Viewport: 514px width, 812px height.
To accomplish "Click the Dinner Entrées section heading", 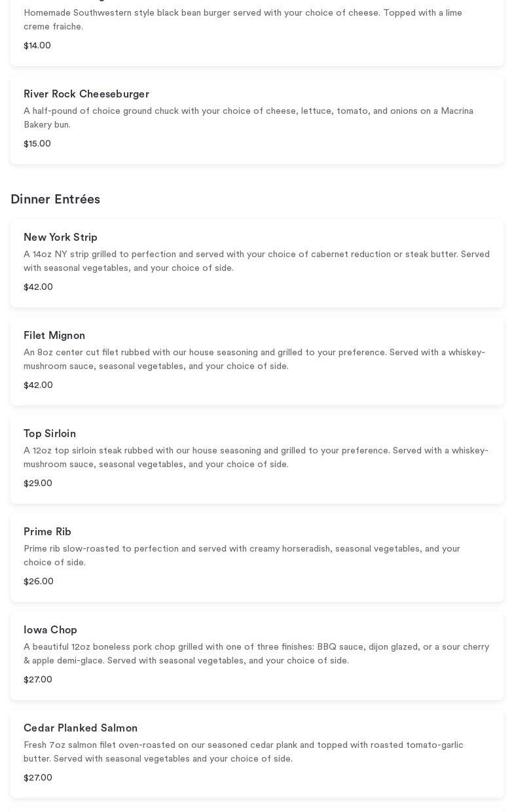I will [x=56, y=200].
